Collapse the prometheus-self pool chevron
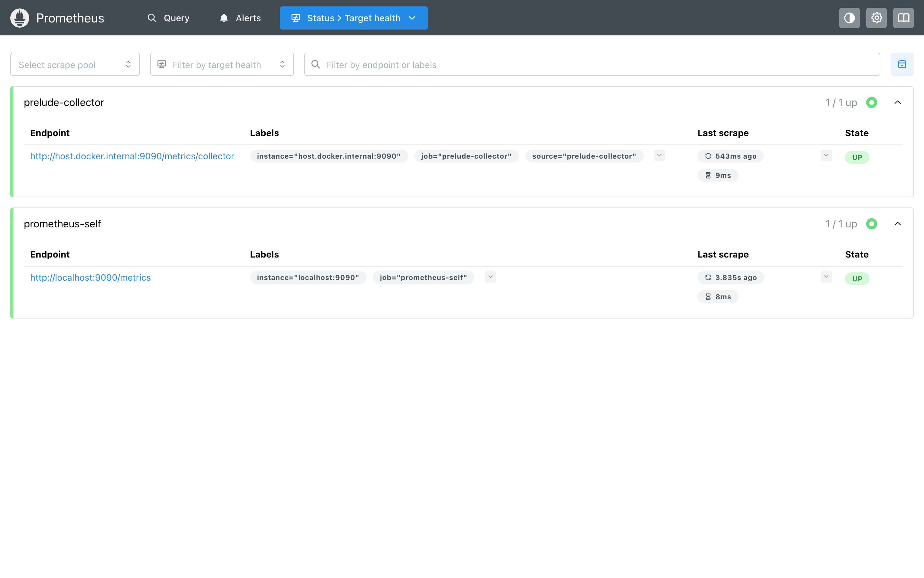The width and height of the screenshot is (924, 578). pos(897,224)
